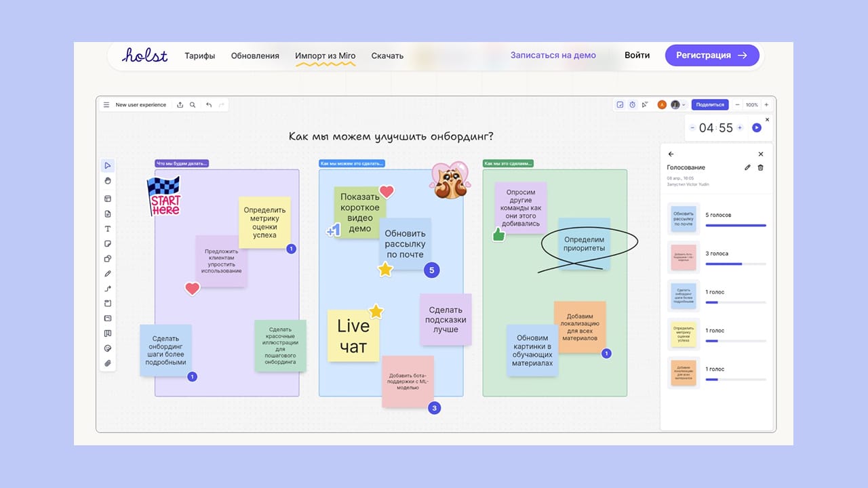Click the Регистрация button
The height and width of the screenshot is (488, 868).
pos(711,56)
